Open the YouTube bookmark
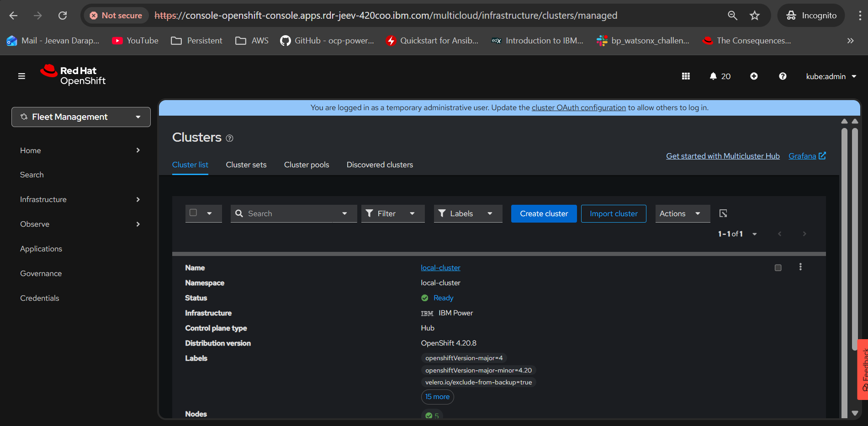Viewport: 868px width, 426px height. pos(135,41)
